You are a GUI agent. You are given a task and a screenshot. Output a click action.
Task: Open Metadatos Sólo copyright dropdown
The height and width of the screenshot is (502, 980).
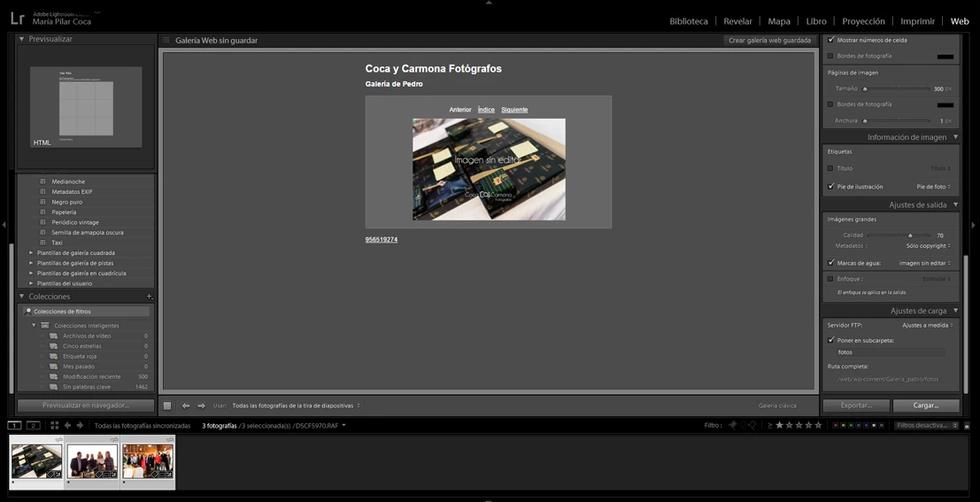[x=930, y=245]
